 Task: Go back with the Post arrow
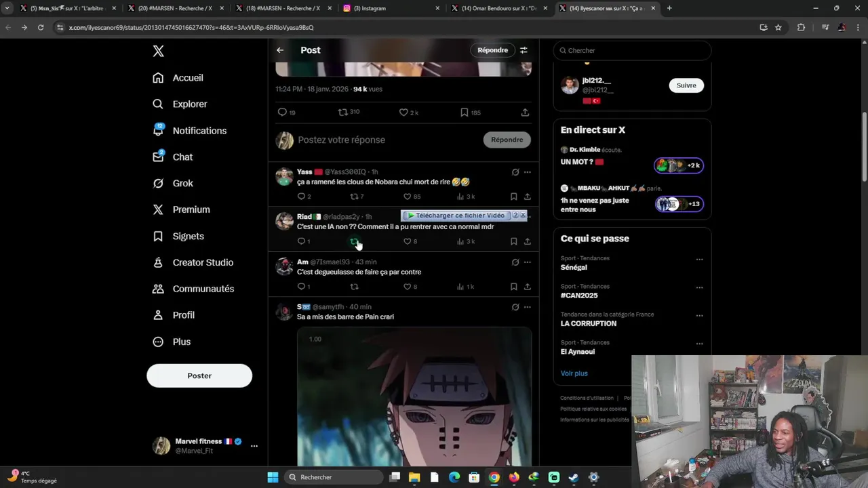[x=280, y=50]
